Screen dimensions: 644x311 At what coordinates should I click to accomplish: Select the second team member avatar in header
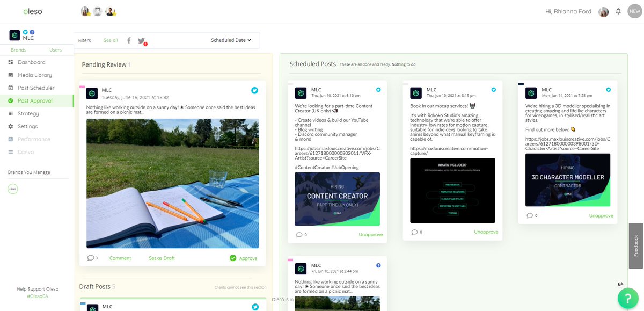point(98,11)
